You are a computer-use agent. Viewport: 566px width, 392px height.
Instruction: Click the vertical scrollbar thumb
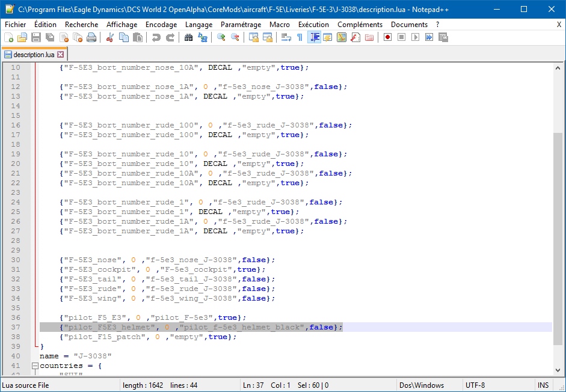[558, 239]
